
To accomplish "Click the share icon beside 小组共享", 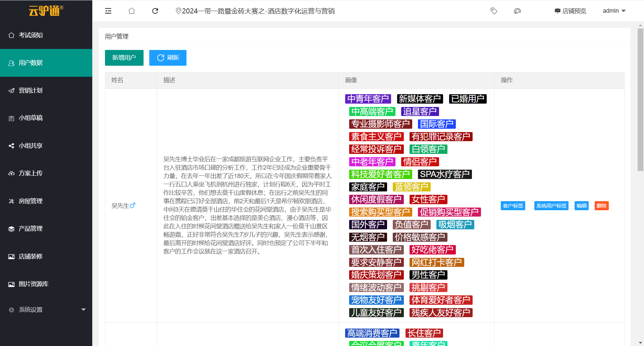I will click(x=11, y=146).
